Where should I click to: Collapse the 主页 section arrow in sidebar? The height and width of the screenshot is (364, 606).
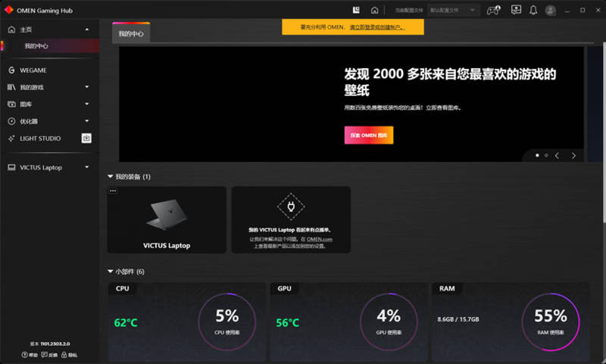point(87,30)
